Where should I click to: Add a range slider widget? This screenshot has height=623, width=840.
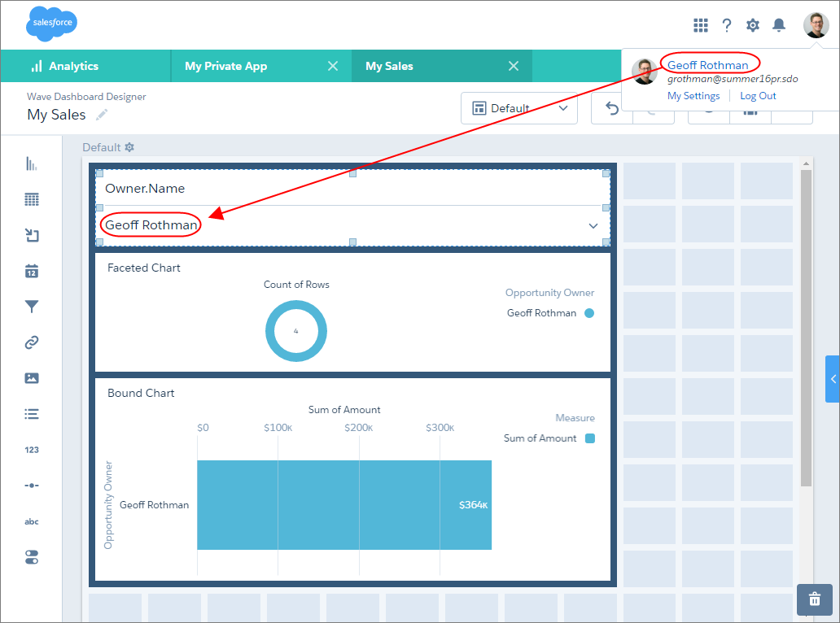pyautogui.click(x=32, y=486)
